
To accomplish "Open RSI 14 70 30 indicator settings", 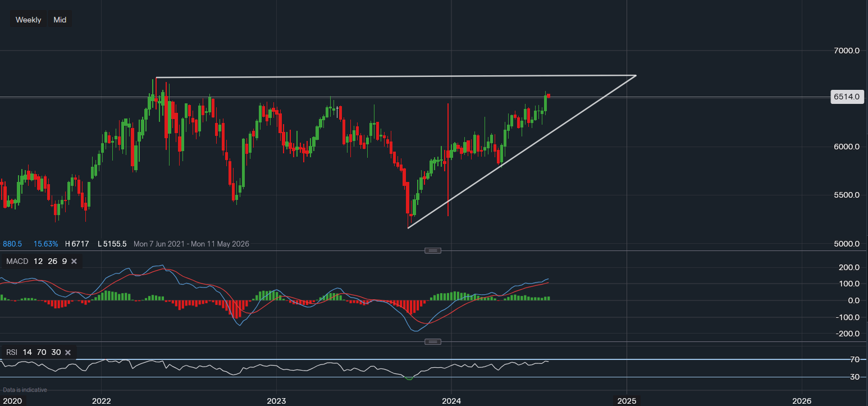I will [x=33, y=352].
